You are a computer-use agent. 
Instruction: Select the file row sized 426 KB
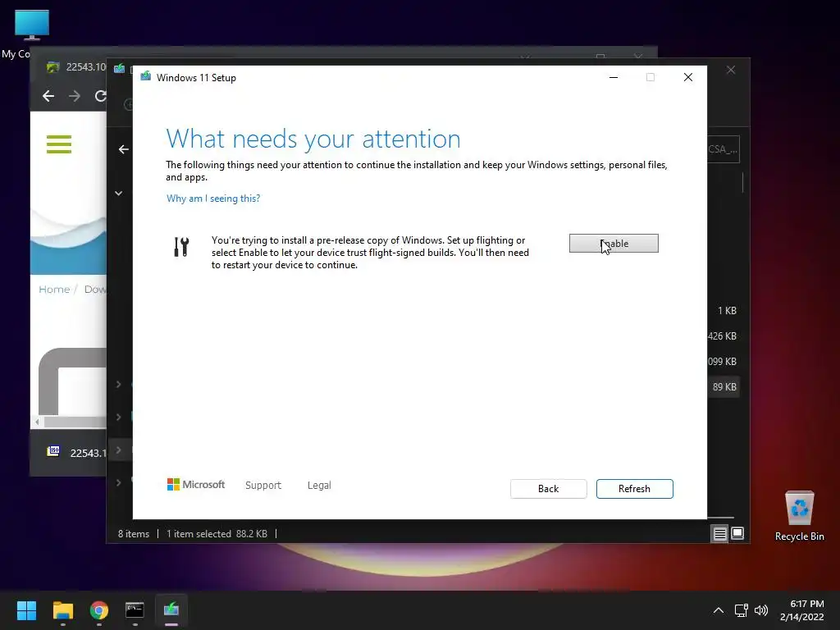[x=722, y=336]
